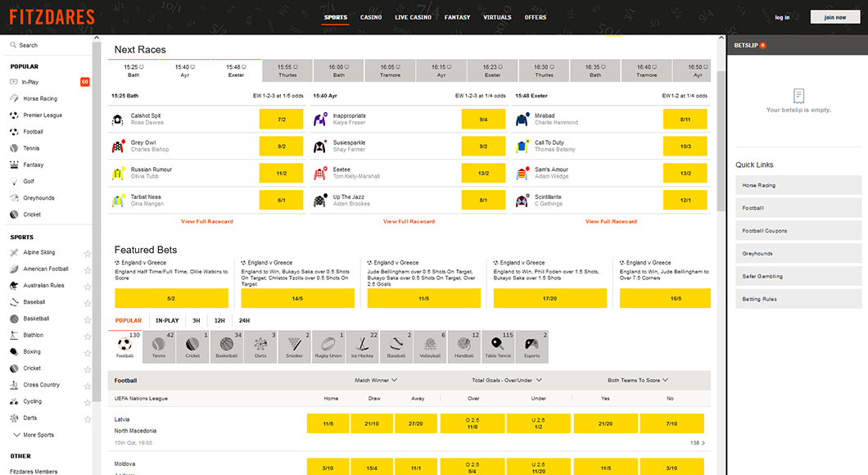868x475 pixels.
Task: Pick Latvia Home odds 11/5
Action: (x=328, y=423)
